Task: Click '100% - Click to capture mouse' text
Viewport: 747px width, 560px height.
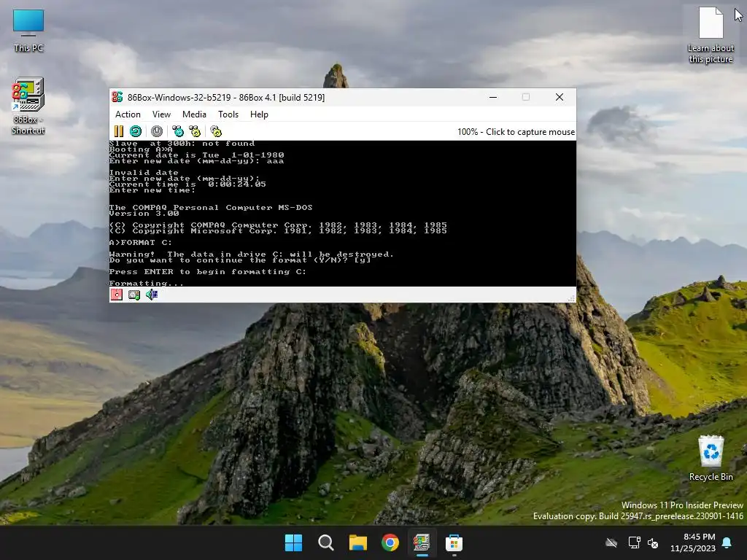Action: pyautogui.click(x=516, y=132)
